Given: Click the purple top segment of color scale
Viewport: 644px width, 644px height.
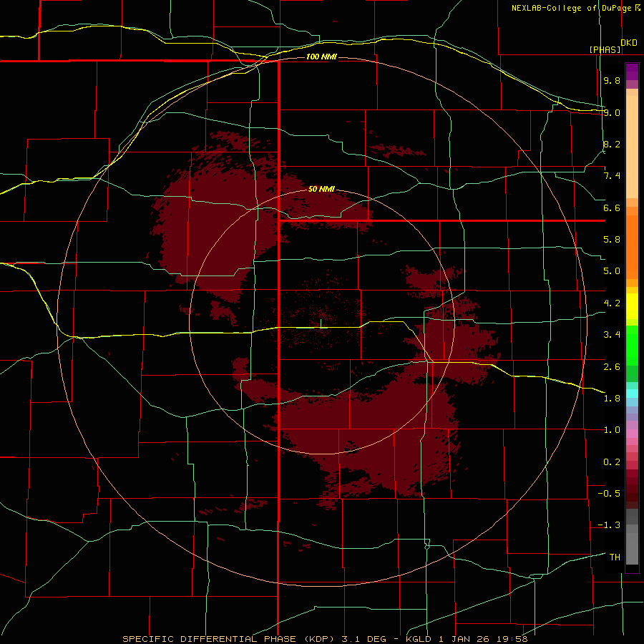Looking at the screenshot, I should (x=632, y=72).
